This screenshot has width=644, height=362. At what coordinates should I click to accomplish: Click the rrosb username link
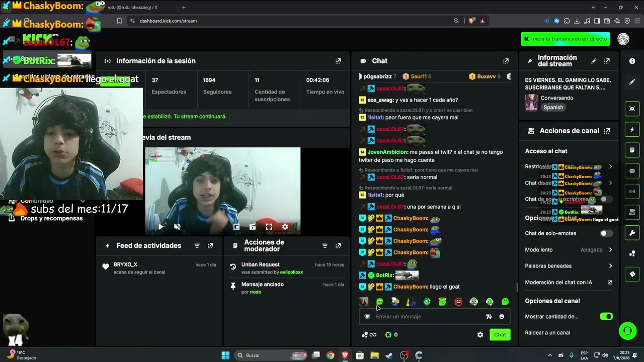point(256,292)
